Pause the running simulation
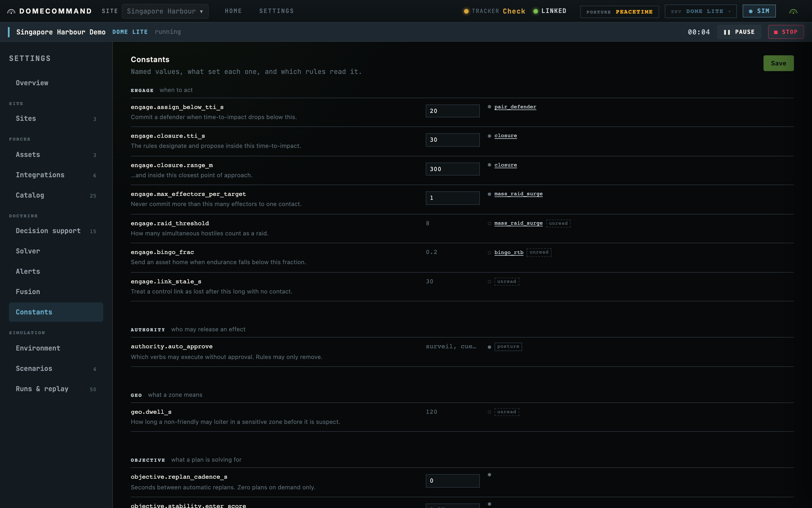This screenshot has width=812, height=508. (x=739, y=32)
